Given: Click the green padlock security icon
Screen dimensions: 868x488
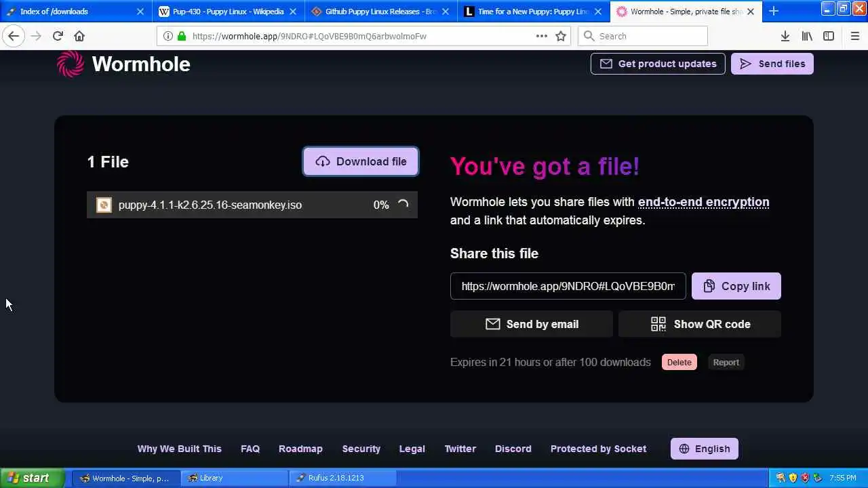Looking at the screenshot, I should (x=181, y=36).
